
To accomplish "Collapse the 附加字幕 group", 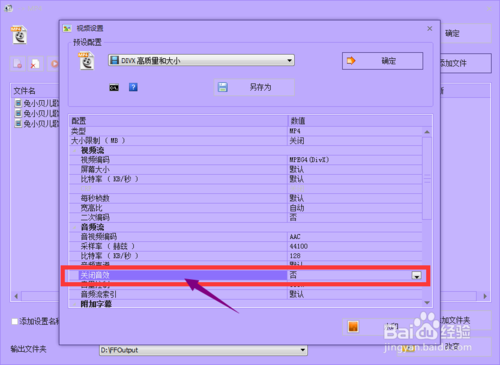I will click(75, 304).
